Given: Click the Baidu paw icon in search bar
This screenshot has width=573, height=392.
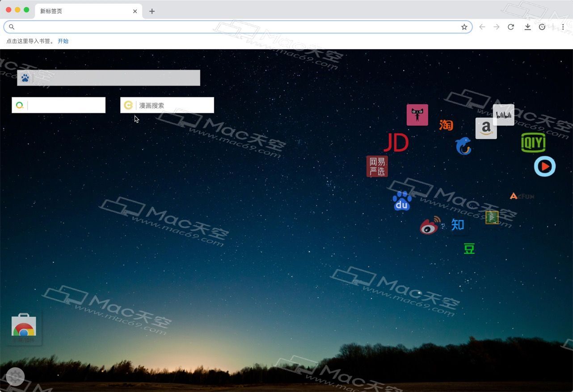Looking at the screenshot, I should click(x=25, y=78).
